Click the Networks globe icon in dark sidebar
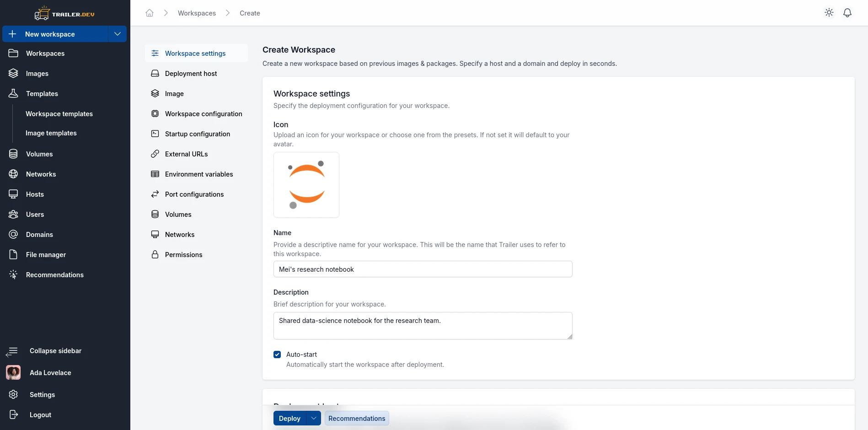868x430 pixels. (13, 174)
